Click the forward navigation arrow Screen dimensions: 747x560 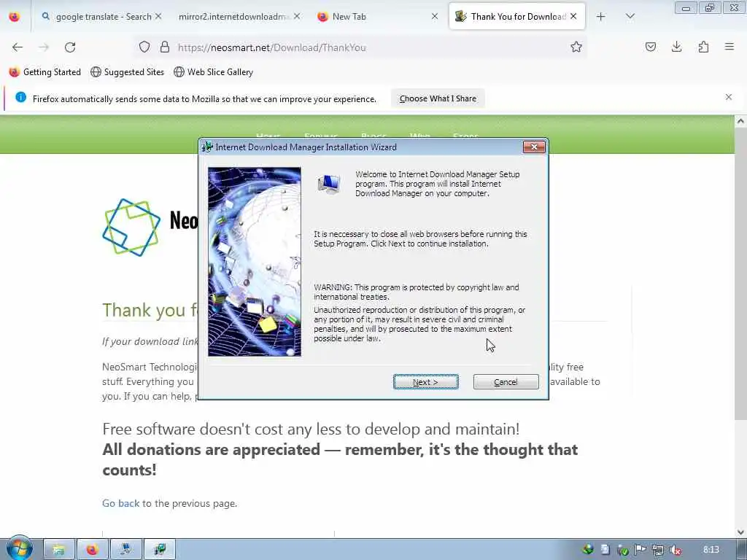click(44, 47)
